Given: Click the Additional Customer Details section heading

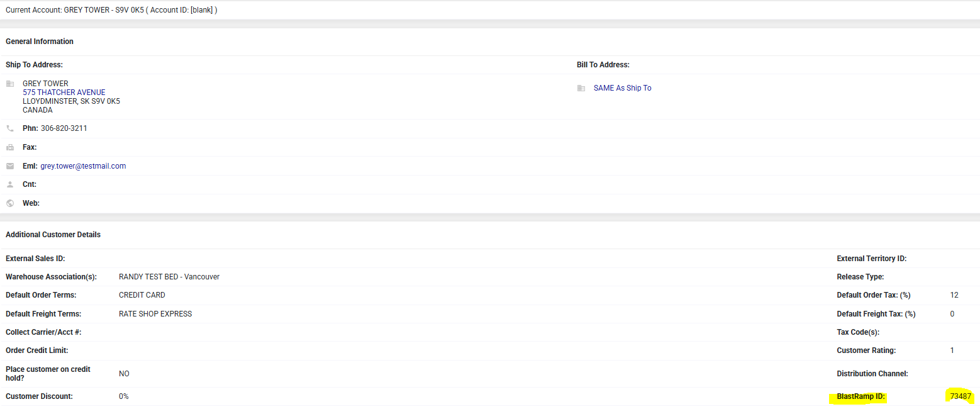Looking at the screenshot, I should click(x=53, y=235).
